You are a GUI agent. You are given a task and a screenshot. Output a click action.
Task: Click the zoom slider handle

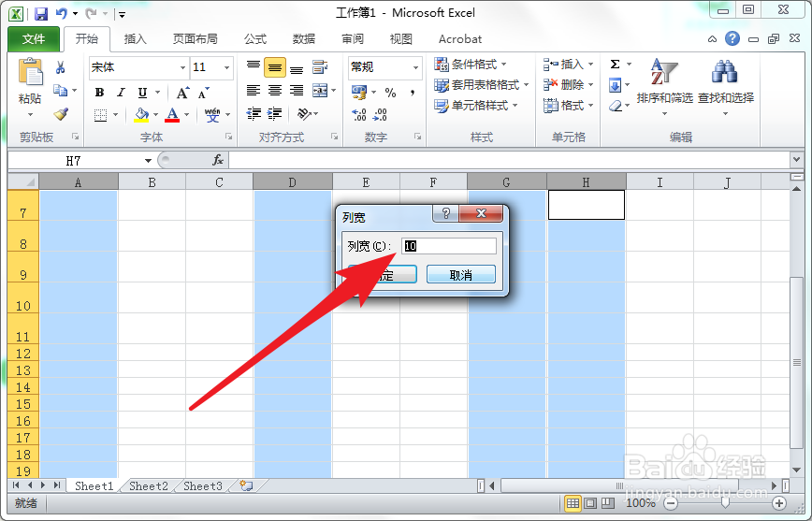click(725, 503)
